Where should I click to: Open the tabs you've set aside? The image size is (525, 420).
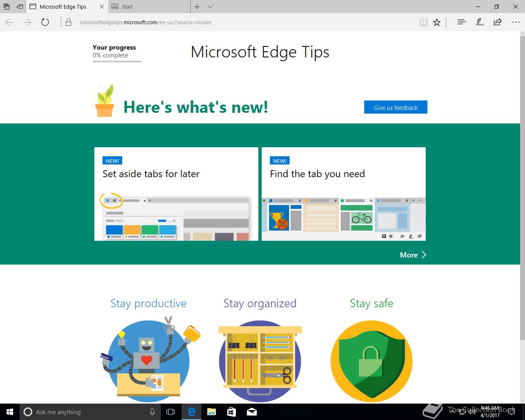click(x=7, y=7)
